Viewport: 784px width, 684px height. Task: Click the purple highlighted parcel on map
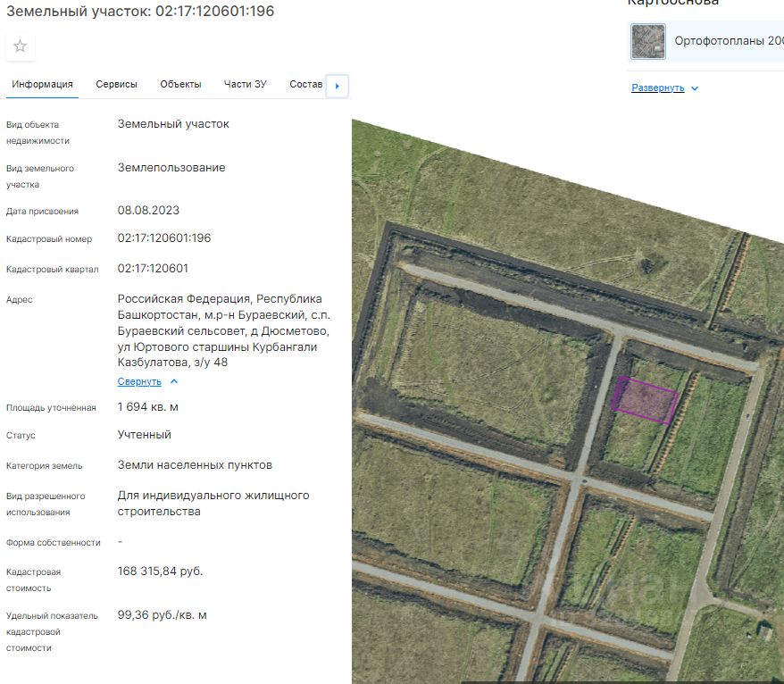tap(645, 401)
